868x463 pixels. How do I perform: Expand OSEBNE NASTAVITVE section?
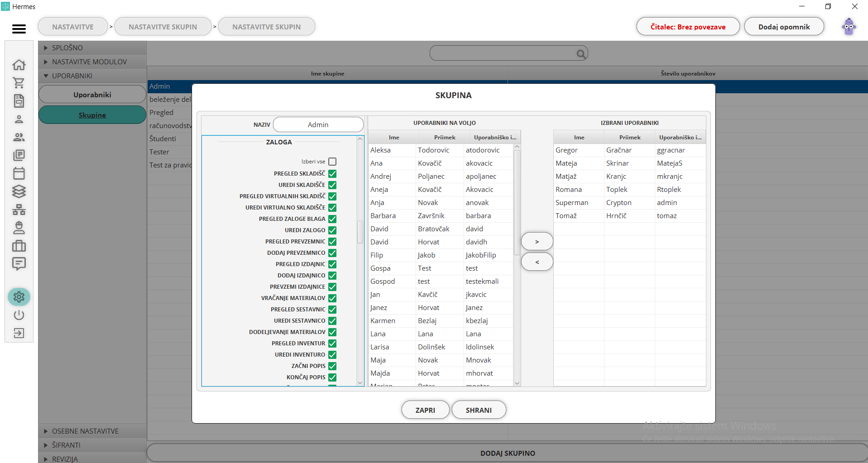coord(92,431)
